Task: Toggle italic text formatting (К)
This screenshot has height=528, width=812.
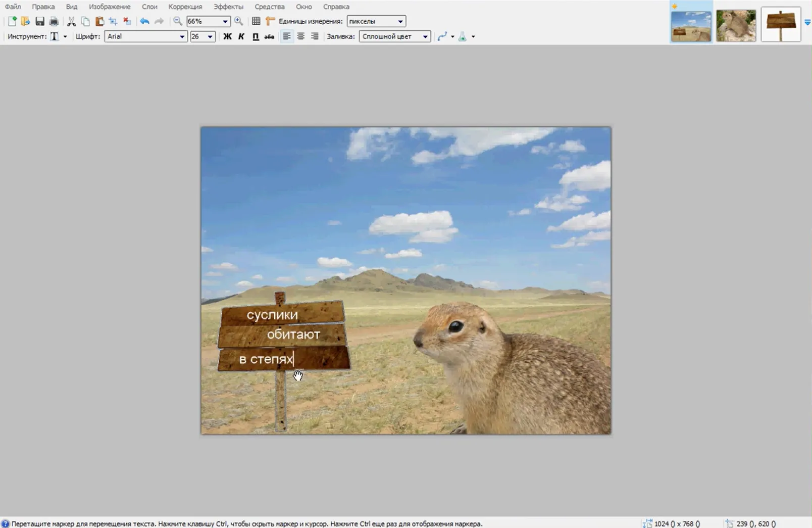Action: 241,36
